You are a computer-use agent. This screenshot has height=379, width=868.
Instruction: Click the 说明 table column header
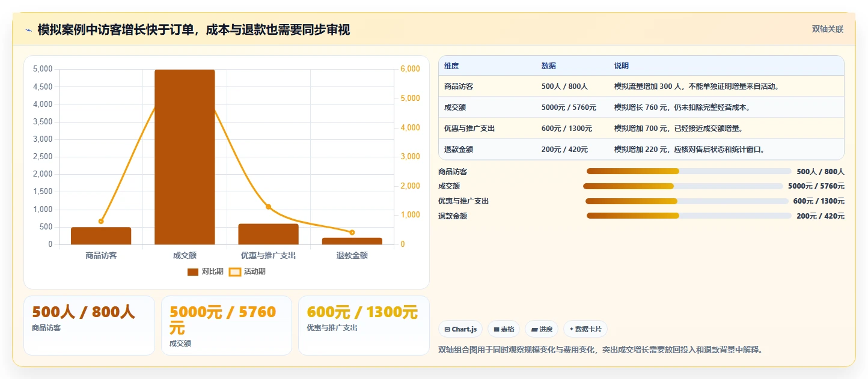pyautogui.click(x=622, y=66)
